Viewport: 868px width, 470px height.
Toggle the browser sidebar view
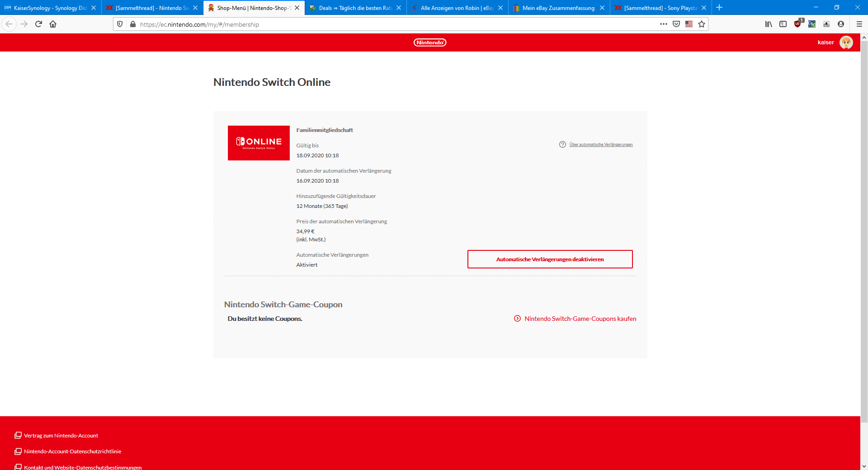[783, 24]
